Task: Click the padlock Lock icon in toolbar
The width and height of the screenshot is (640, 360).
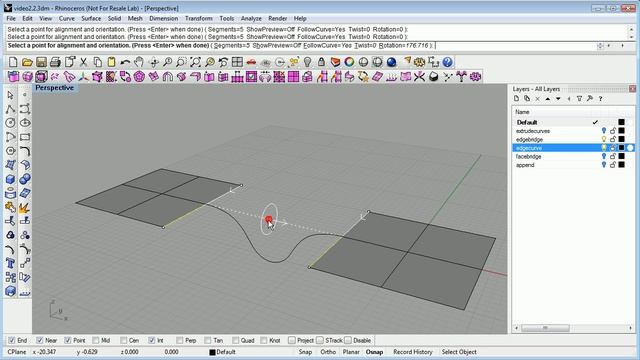Action: tap(321, 62)
